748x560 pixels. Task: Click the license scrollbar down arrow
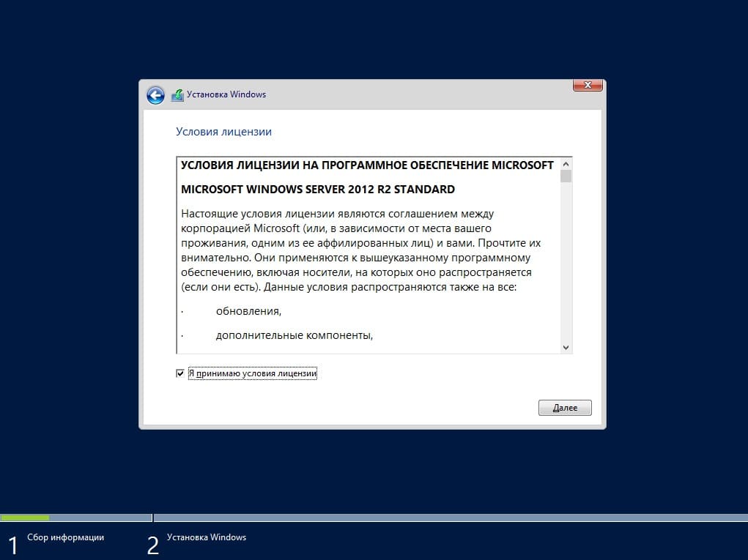click(566, 348)
